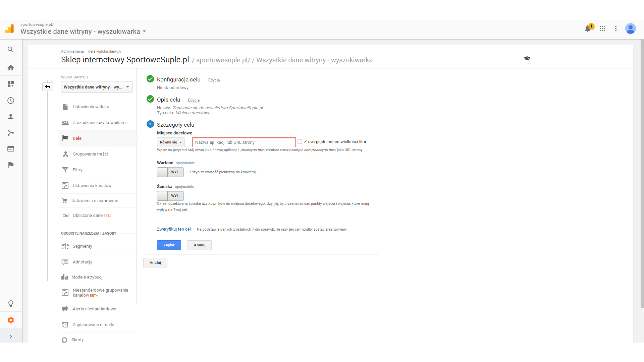Expand the data view selector dropdown
Screen dimensions: 644x362
coord(97,87)
